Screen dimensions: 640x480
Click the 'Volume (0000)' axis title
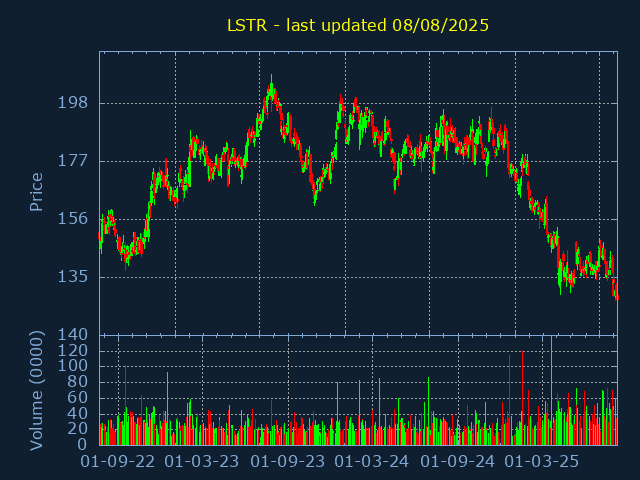(x=36, y=391)
